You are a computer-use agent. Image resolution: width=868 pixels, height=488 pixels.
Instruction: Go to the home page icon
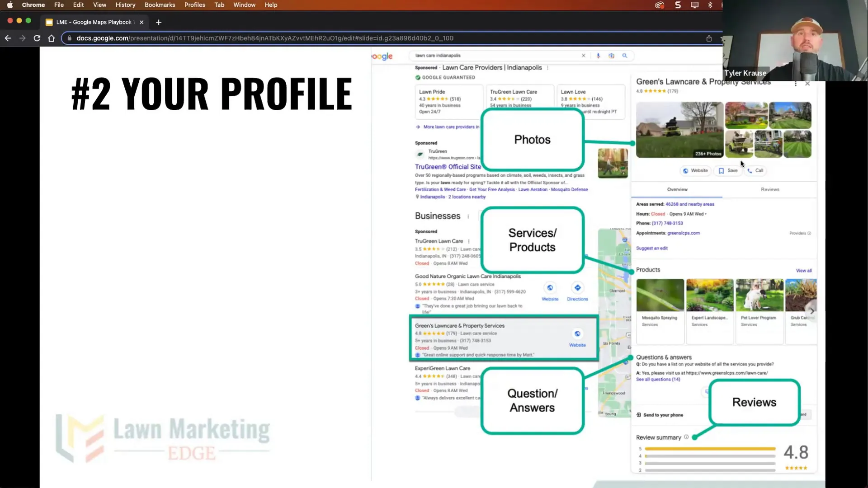tap(52, 38)
